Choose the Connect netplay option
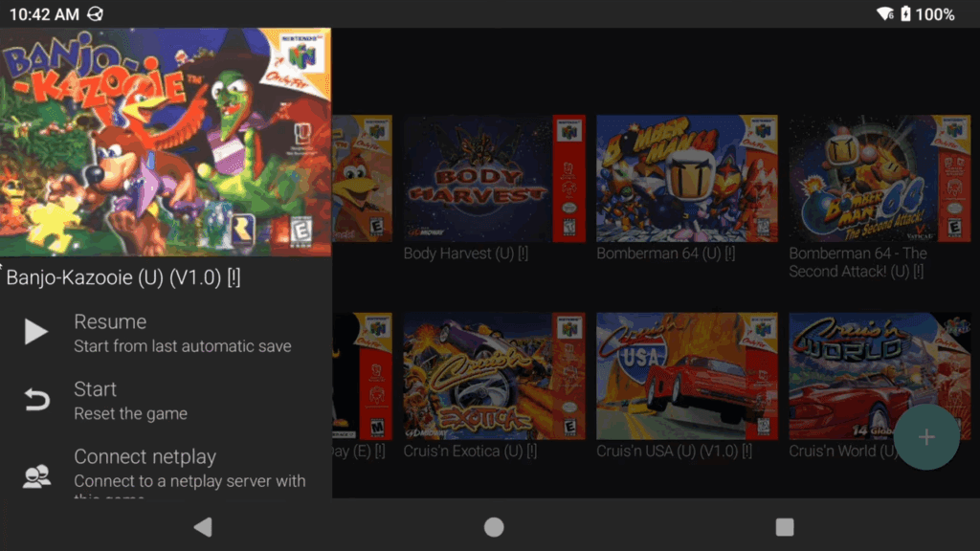The width and height of the screenshot is (980, 551). [x=166, y=473]
